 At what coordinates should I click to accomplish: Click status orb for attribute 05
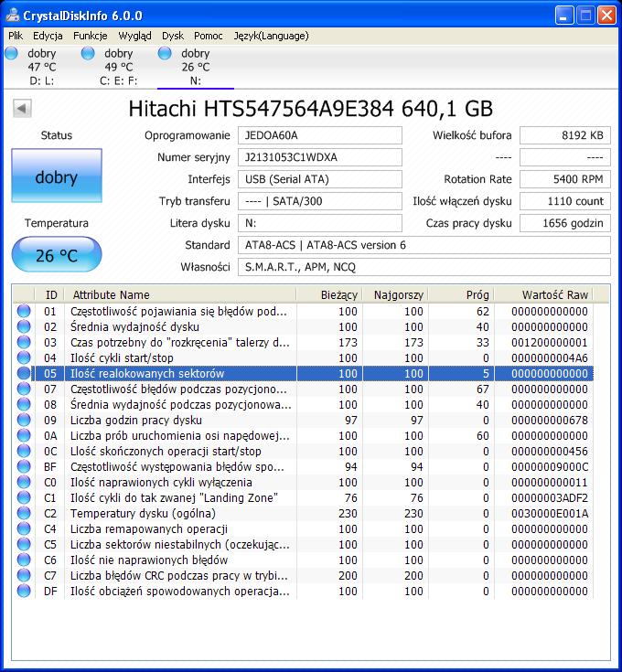24,373
